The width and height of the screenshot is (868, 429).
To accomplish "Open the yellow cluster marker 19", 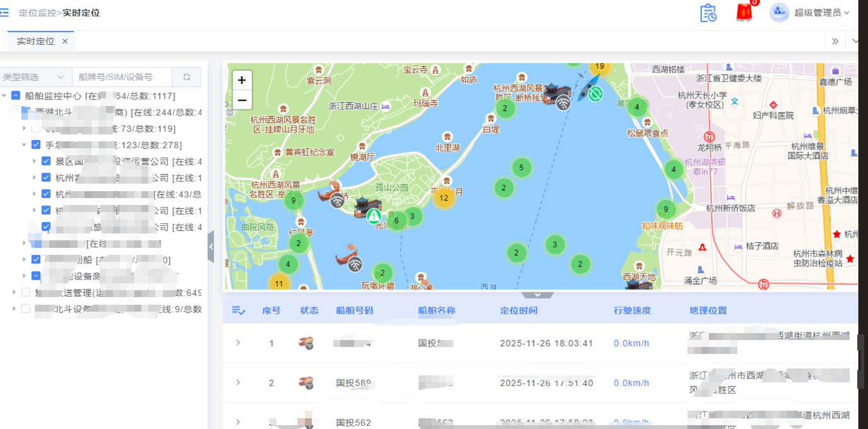I will click(600, 66).
